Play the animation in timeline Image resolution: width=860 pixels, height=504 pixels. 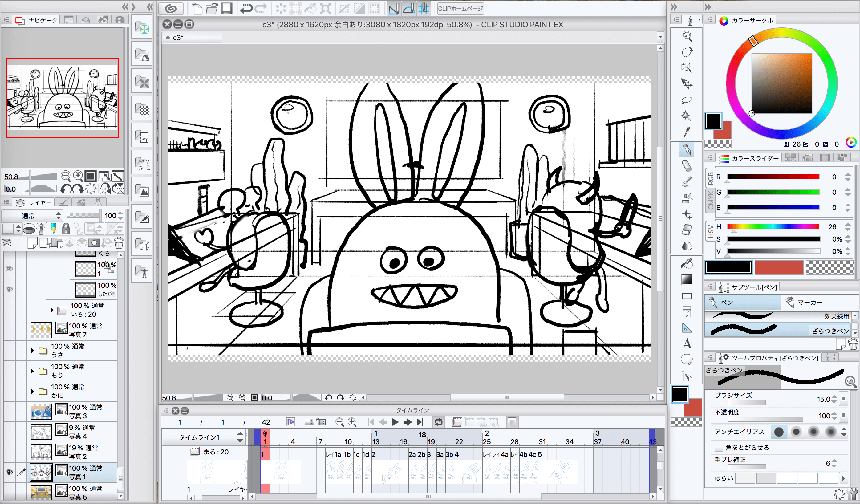click(395, 422)
